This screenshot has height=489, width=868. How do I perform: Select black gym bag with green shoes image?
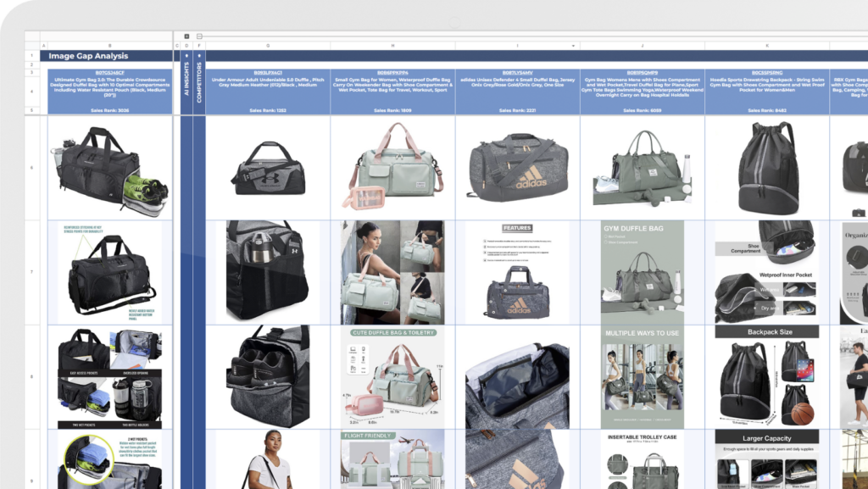coord(110,170)
